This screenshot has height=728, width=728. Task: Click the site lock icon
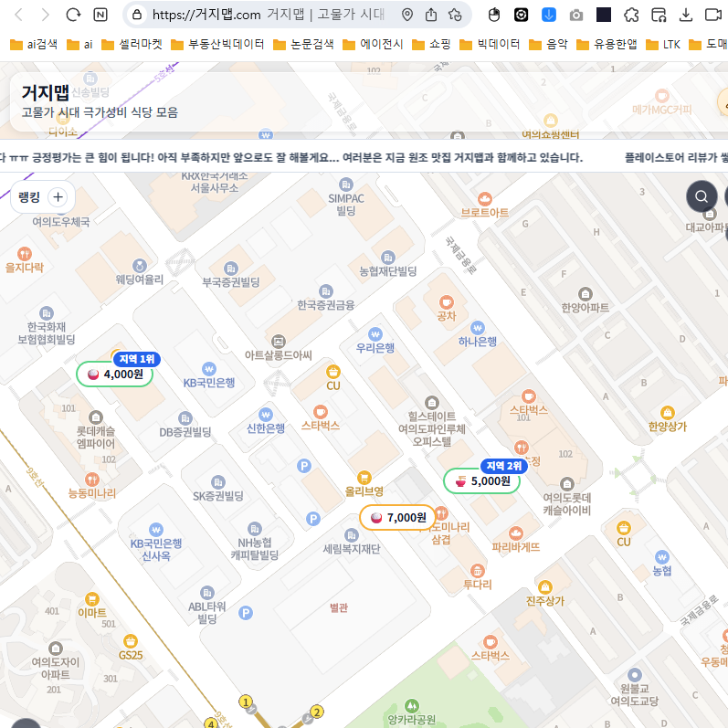tap(137, 15)
